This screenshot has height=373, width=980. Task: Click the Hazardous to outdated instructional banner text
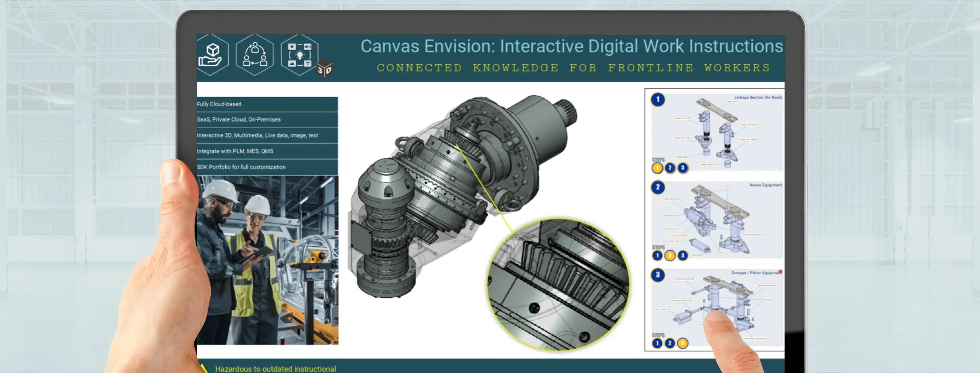click(275, 369)
